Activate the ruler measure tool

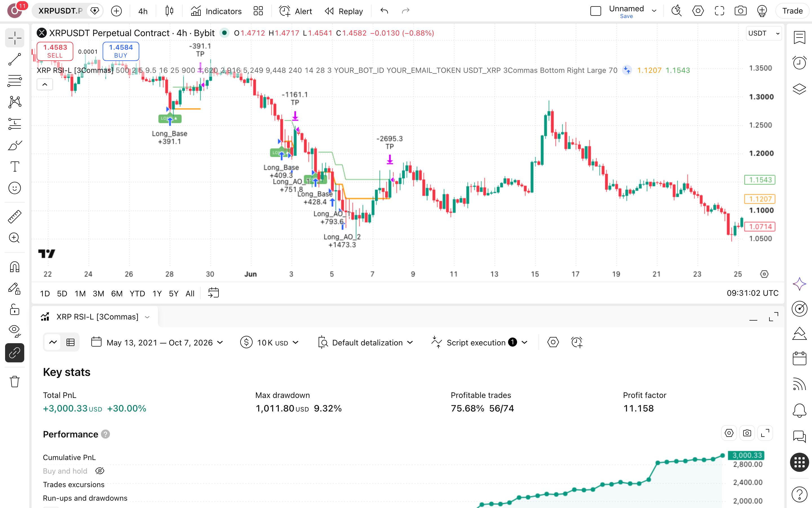point(14,217)
